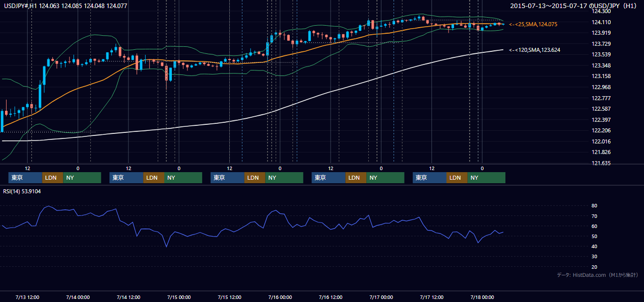Select the 7/16 00:00 time axis label
The height and width of the screenshot is (302, 644).
pyautogui.click(x=280, y=297)
